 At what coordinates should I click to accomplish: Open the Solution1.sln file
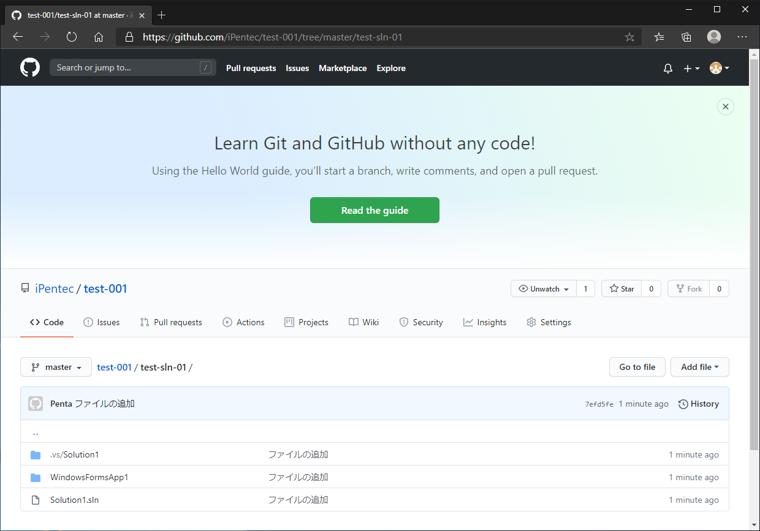pyautogui.click(x=74, y=500)
